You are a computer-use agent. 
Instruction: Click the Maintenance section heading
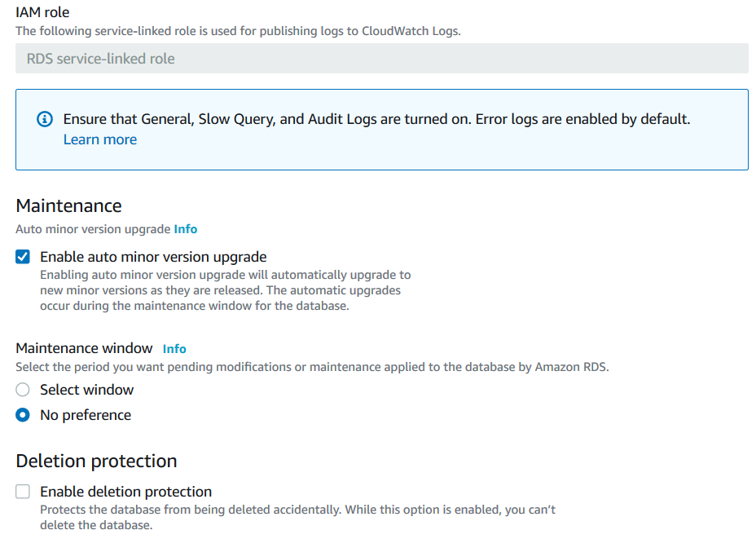[x=68, y=205]
